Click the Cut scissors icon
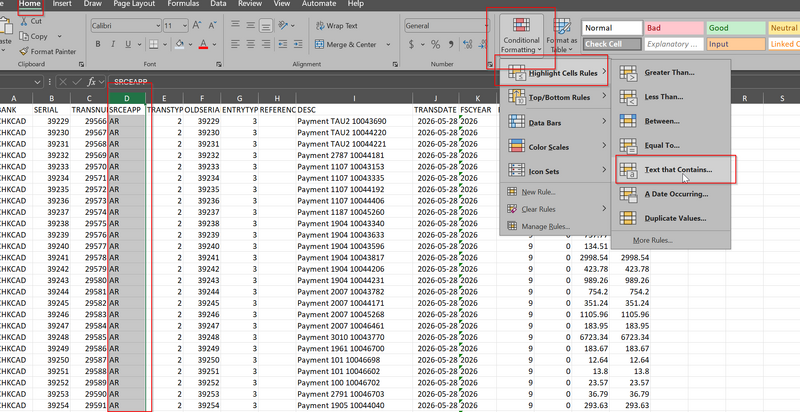The image size is (800, 412). click(23, 21)
